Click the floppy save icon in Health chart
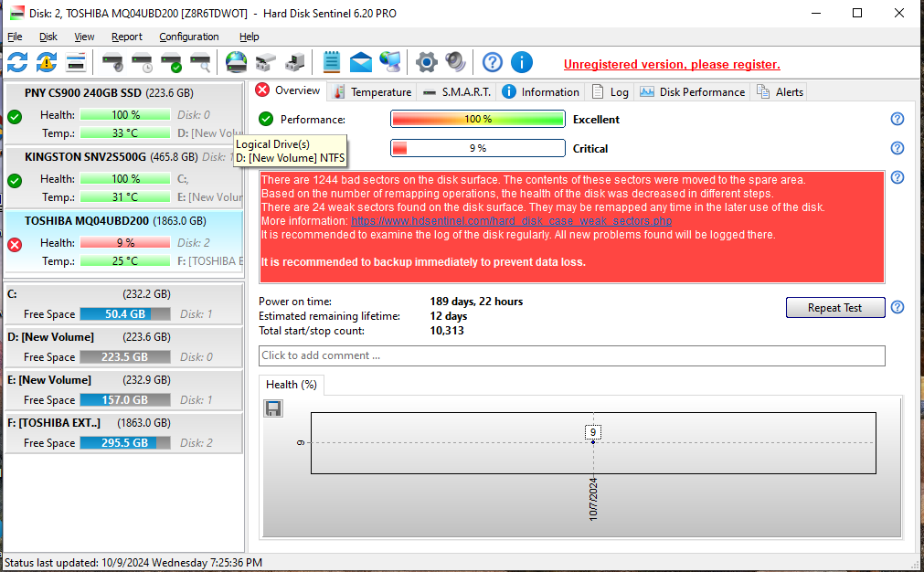The image size is (924, 572). pyautogui.click(x=273, y=408)
